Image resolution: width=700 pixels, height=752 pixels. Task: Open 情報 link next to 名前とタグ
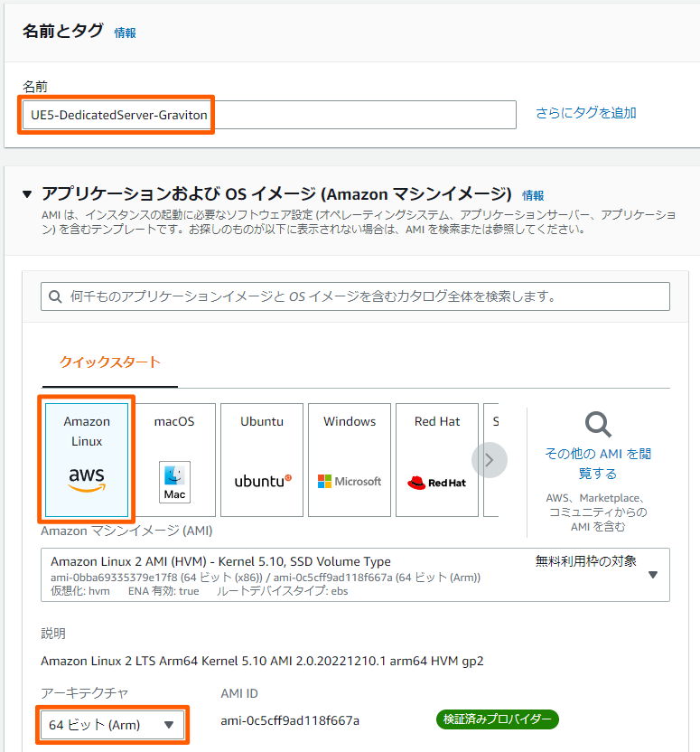(x=125, y=33)
